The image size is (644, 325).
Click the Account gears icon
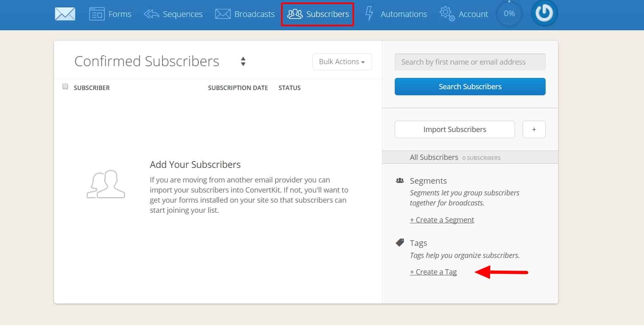[447, 14]
